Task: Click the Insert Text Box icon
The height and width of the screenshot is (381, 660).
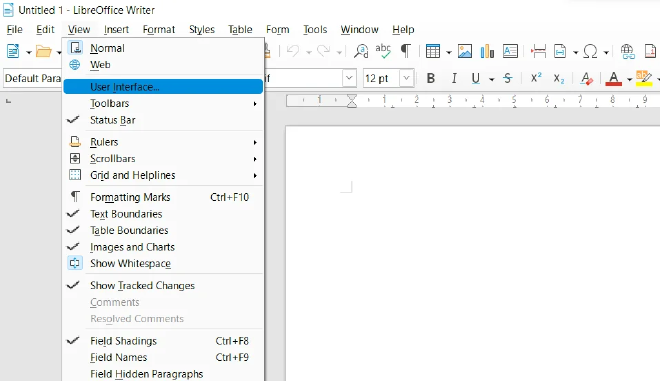Action: point(510,51)
